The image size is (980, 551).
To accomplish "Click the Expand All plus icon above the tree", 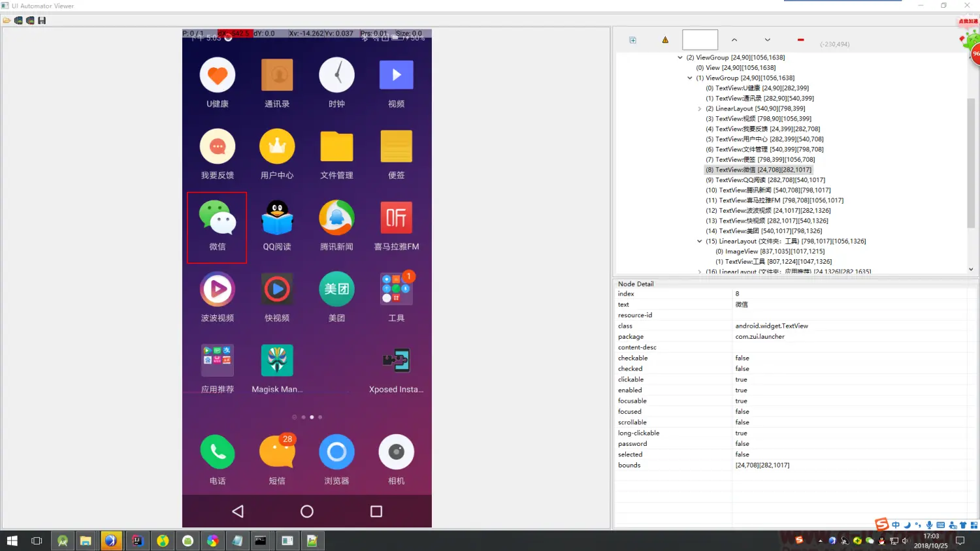I will point(632,40).
